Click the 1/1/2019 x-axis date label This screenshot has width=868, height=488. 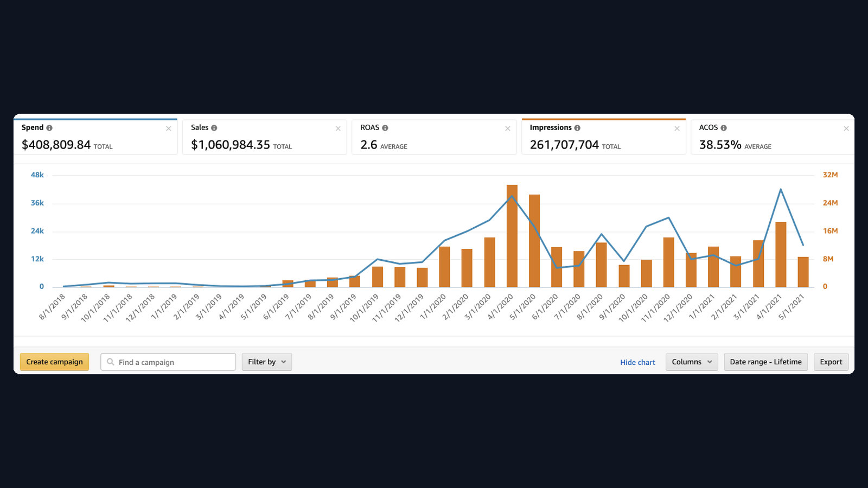pos(164,307)
